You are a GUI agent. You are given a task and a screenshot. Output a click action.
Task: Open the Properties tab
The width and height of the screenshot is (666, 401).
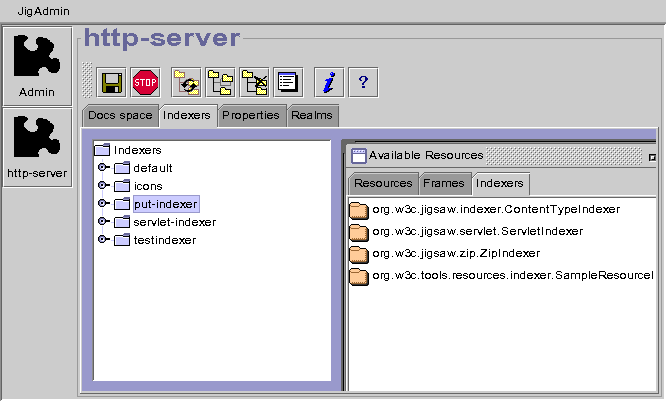pos(250,116)
